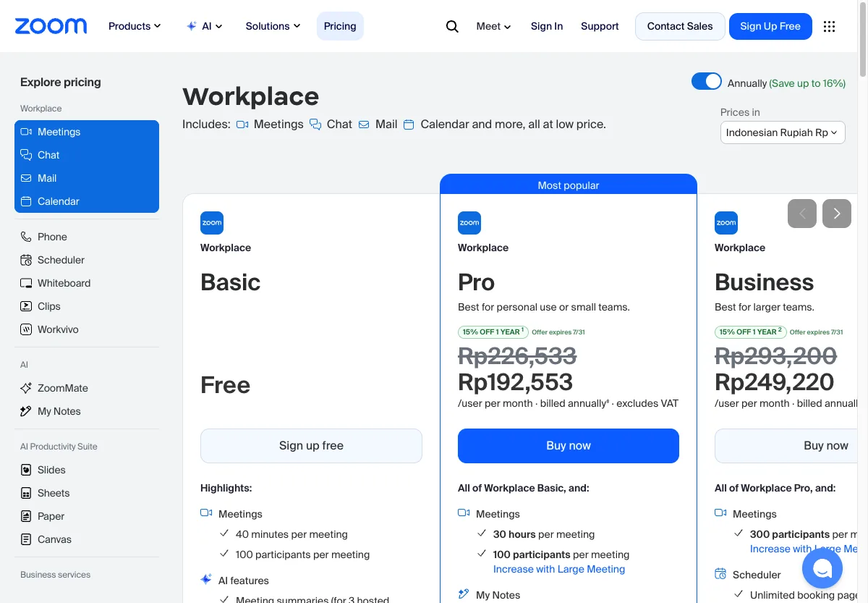
Task: Click Buy now on the Pro plan
Action: coord(569,446)
